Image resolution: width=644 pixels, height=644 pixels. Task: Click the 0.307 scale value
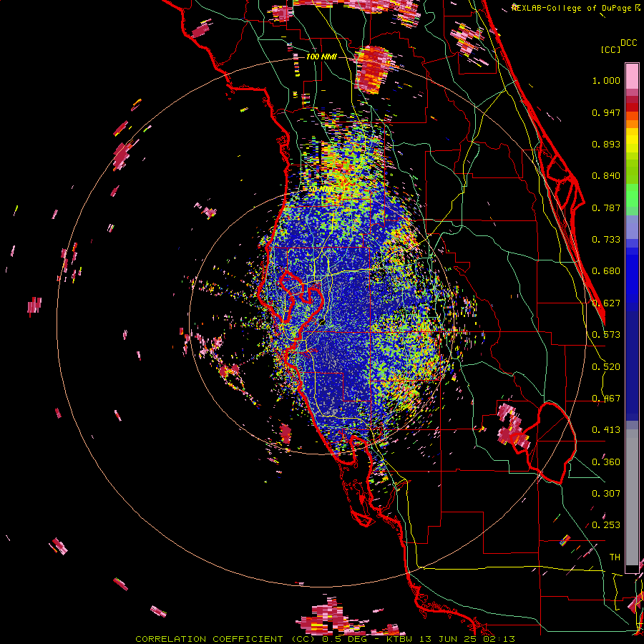point(606,494)
